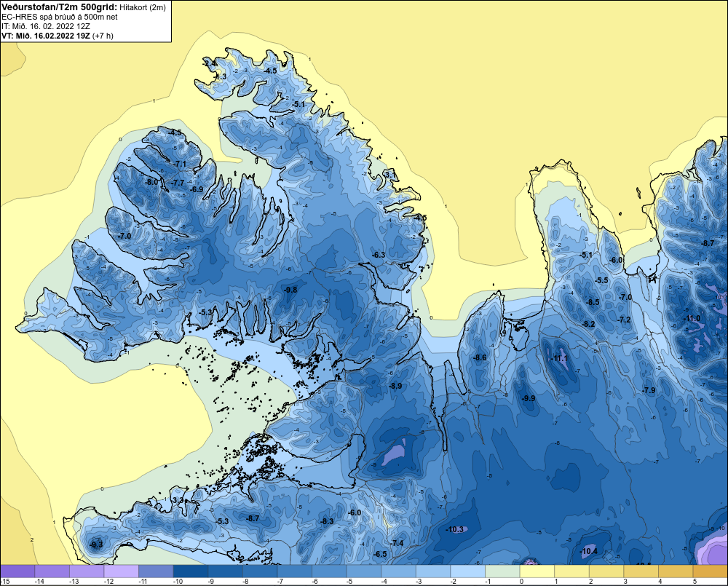Viewport: 728px width, 586px height.
Task: Click the -8.2 temperature value
Action: point(588,324)
